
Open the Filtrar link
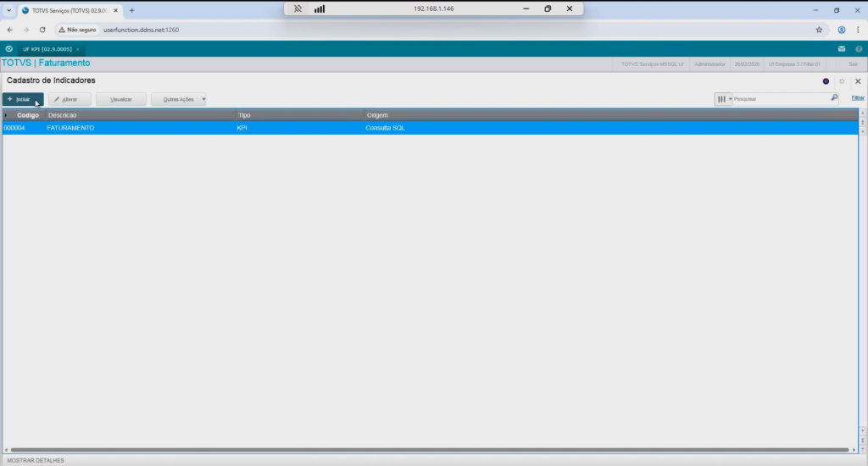858,98
